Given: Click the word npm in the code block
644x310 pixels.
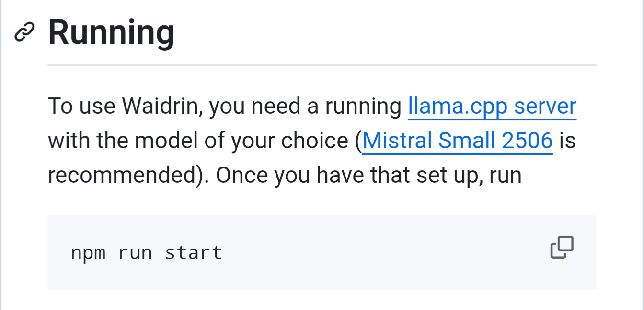Looking at the screenshot, I should [88, 253].
